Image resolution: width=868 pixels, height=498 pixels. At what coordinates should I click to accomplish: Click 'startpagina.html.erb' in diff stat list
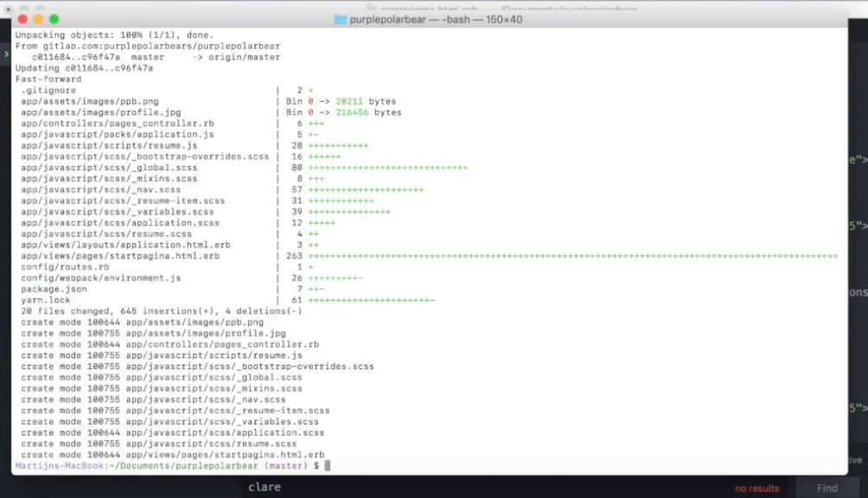(x=164, y=256)
